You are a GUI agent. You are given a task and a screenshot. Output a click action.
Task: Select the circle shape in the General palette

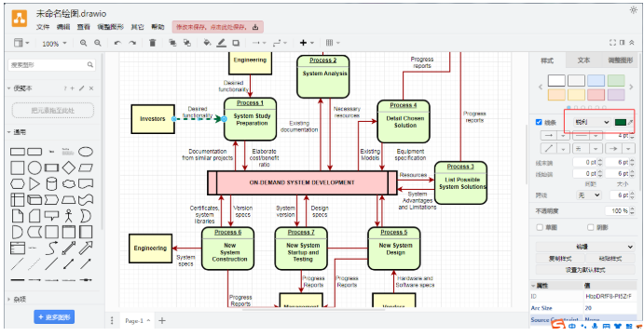click(x=34, y=168)
